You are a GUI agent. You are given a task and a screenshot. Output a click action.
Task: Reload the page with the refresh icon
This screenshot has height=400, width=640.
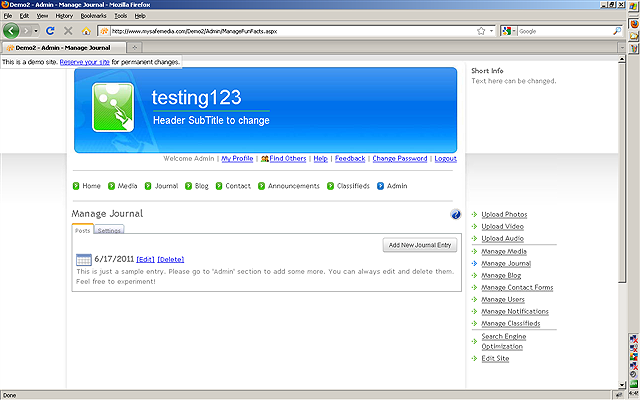pyautogui.click(x=50, y=31)
